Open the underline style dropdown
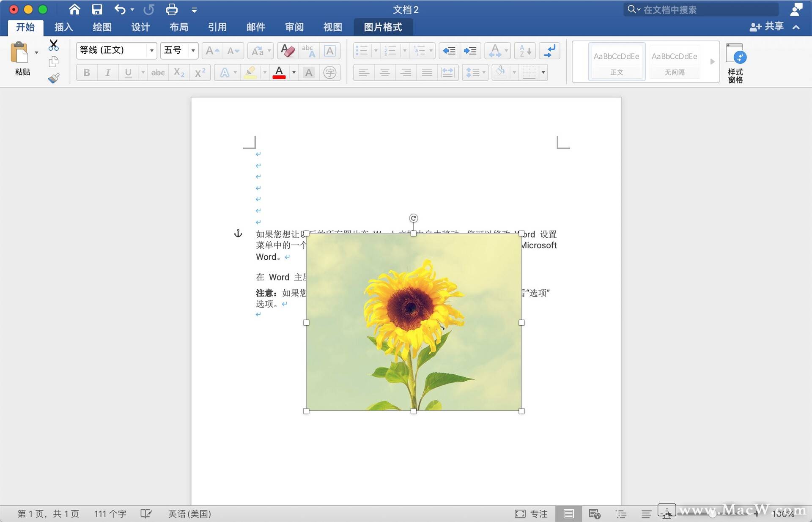 [x=144, y=72]
